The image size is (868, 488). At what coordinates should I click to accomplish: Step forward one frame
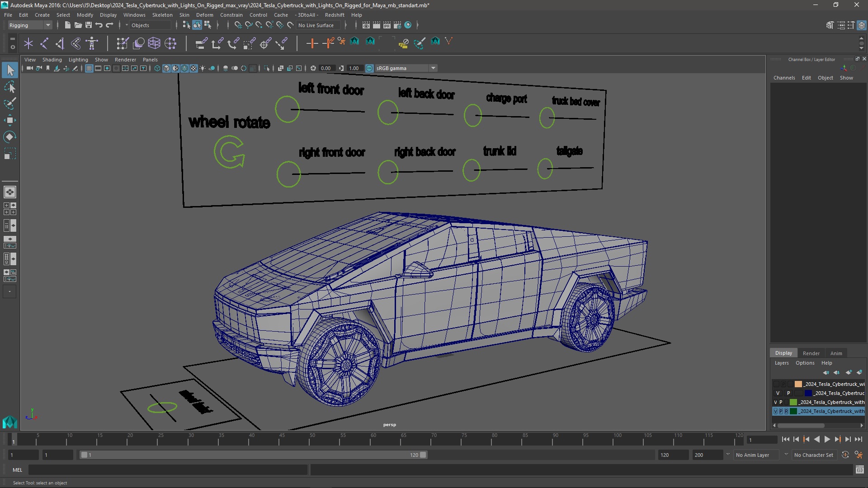pyautogui.click(x=848, y=439)
